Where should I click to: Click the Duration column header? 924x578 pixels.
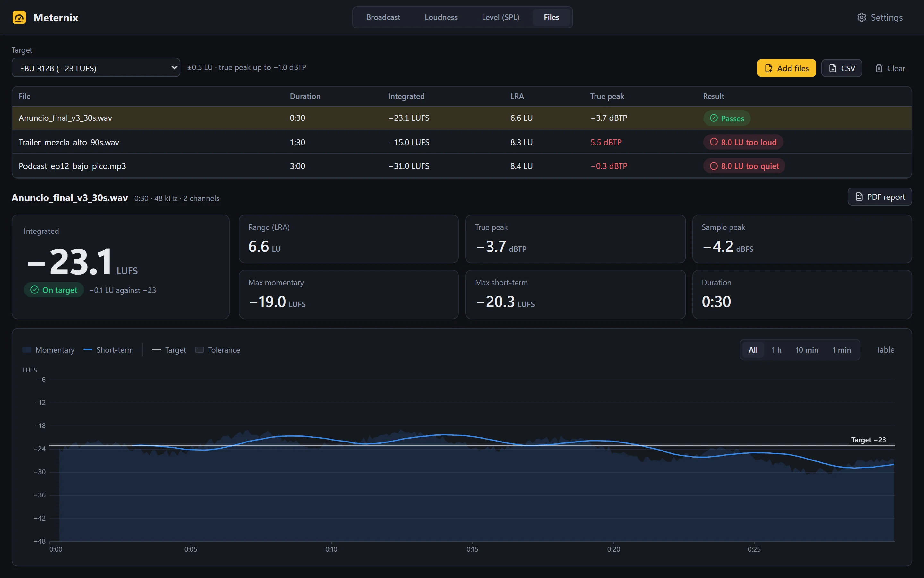coord(305,96)
